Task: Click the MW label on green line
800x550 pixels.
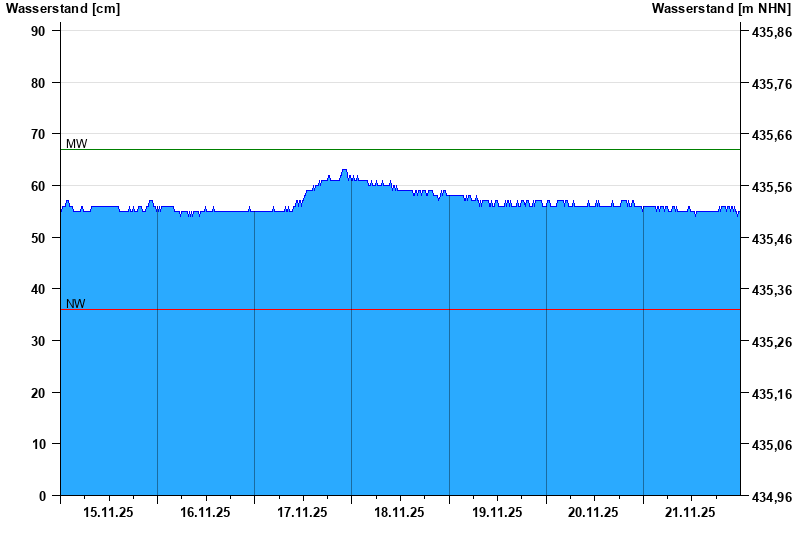Action: pos(77,144)
